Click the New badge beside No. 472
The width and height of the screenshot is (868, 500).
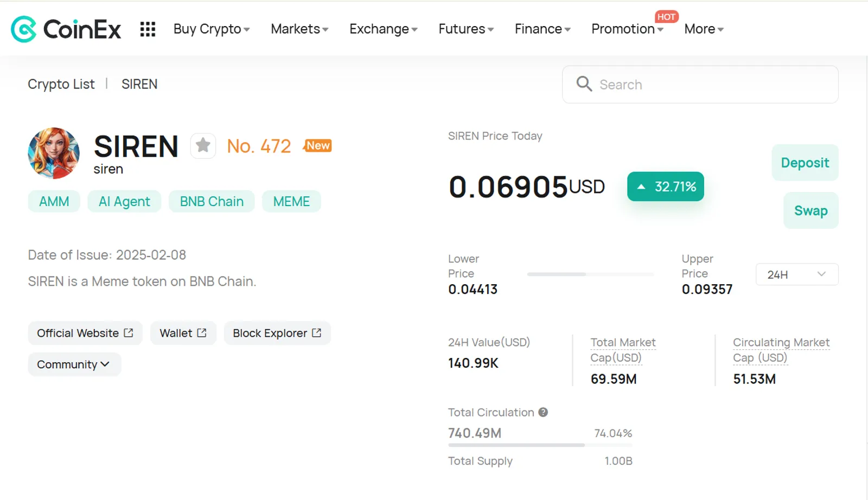(x=317, y=145)
